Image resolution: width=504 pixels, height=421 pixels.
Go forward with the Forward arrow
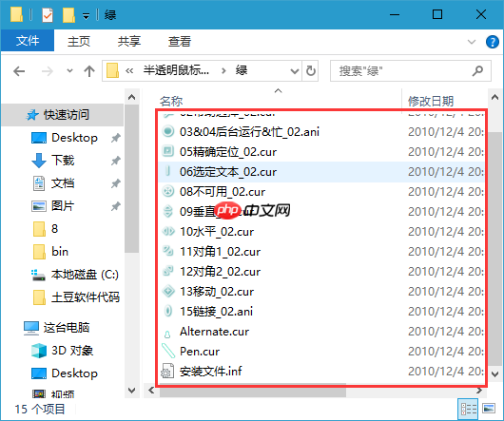coord(48,71)
